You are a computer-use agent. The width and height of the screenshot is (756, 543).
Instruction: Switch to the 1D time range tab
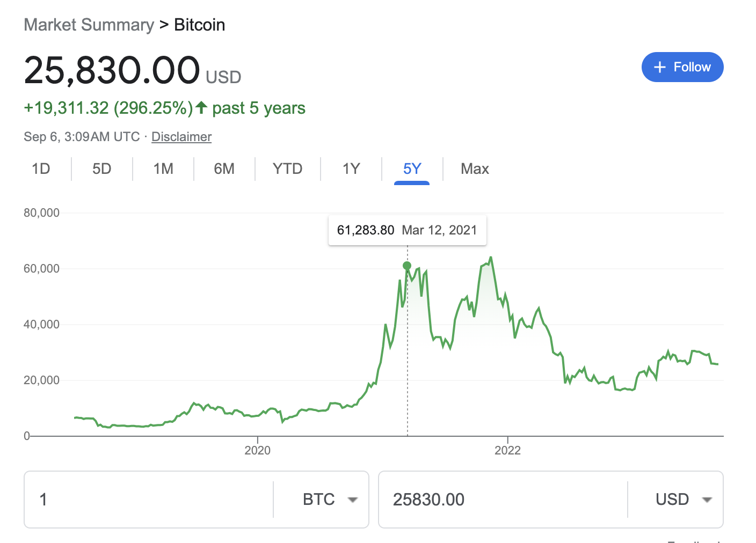tap(41, 169)
